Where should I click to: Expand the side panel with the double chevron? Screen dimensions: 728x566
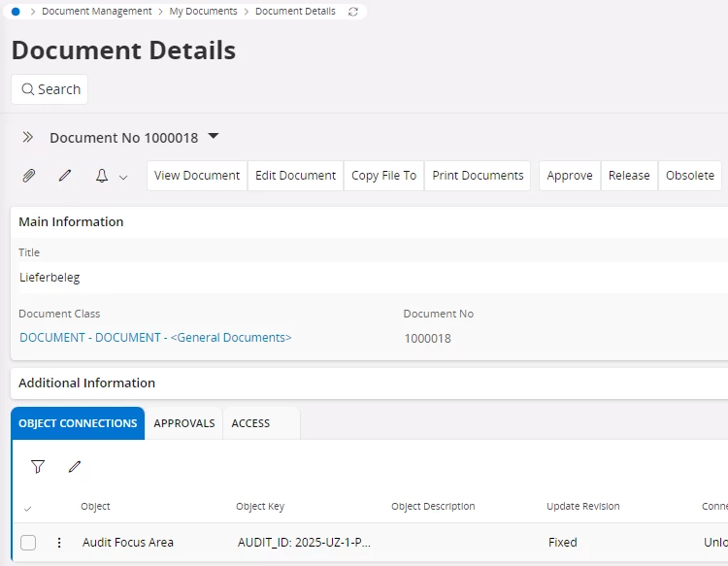28,138
